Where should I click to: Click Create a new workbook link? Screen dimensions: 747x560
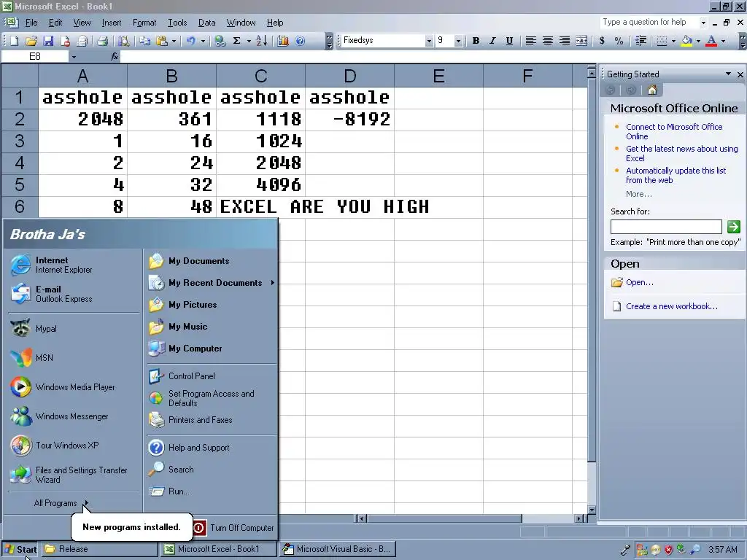[x=671, y=306]
